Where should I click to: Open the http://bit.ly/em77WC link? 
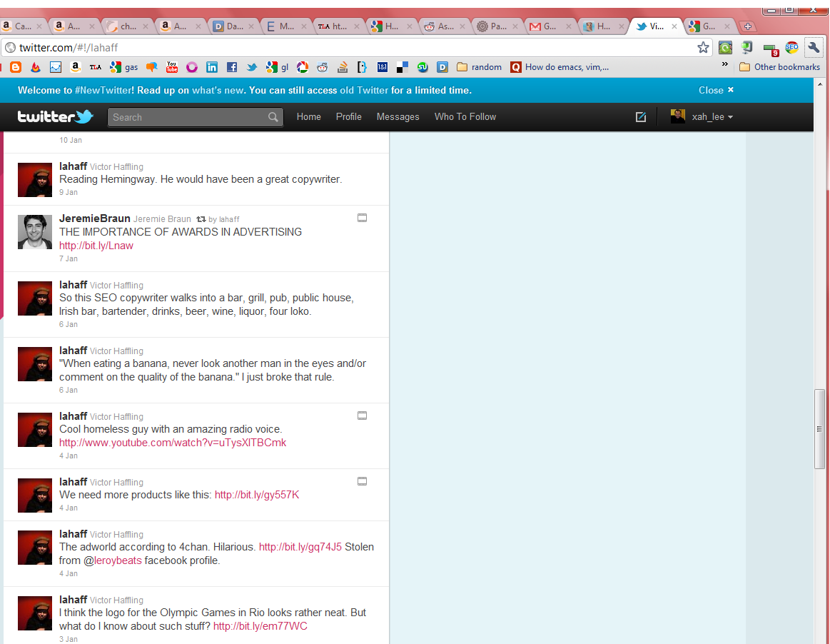pos(260,626)
